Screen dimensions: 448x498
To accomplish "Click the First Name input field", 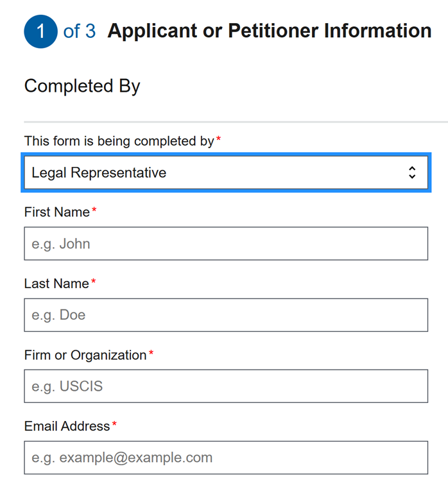I will point(226,244).
